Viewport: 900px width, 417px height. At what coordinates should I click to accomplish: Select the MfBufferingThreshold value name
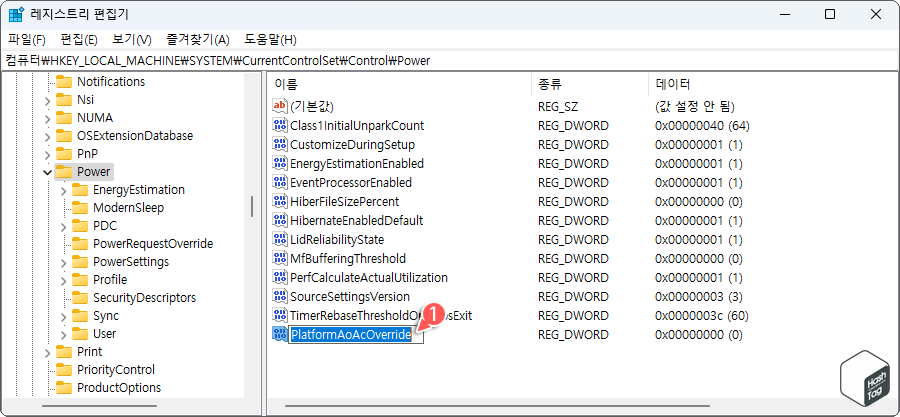click(x=348, y=258)
